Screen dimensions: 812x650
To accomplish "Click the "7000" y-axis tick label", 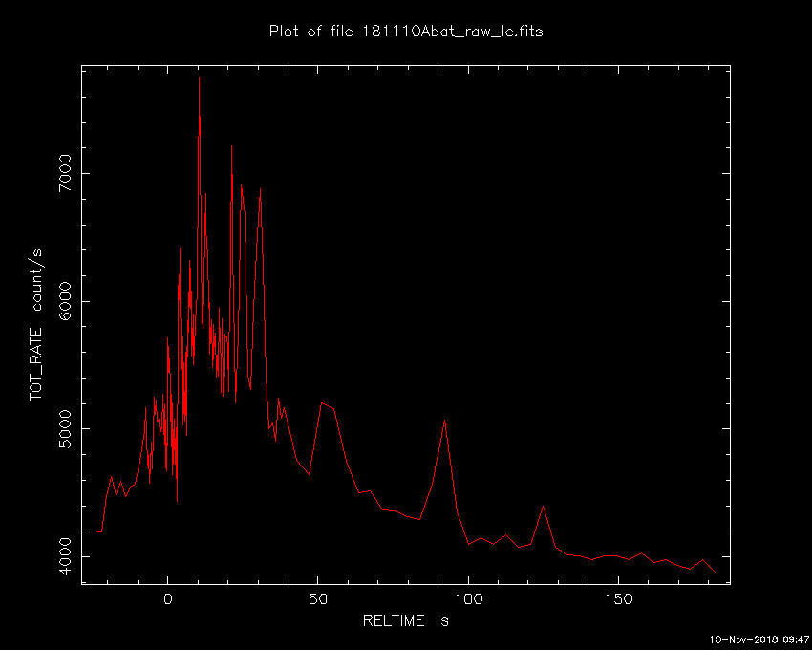I will click(65, 173).
